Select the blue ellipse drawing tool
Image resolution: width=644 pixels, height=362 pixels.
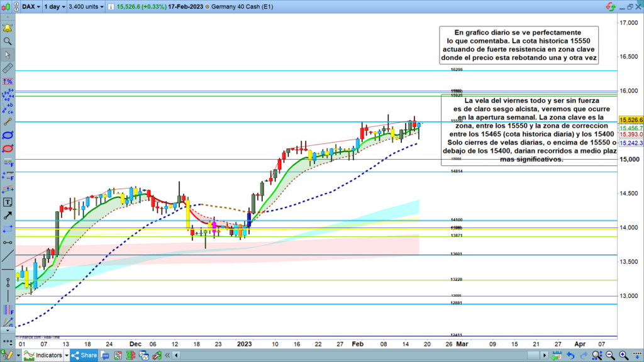point(8,134)
